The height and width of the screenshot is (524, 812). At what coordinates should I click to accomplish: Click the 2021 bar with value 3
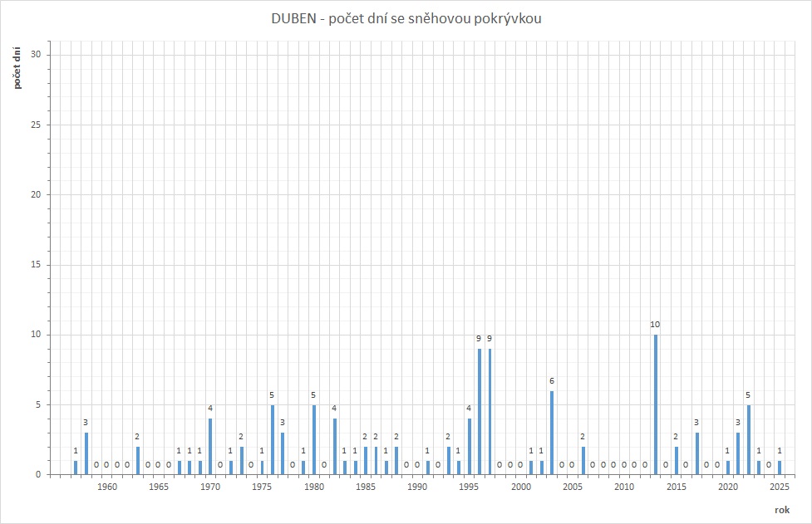tap(738, 453)
